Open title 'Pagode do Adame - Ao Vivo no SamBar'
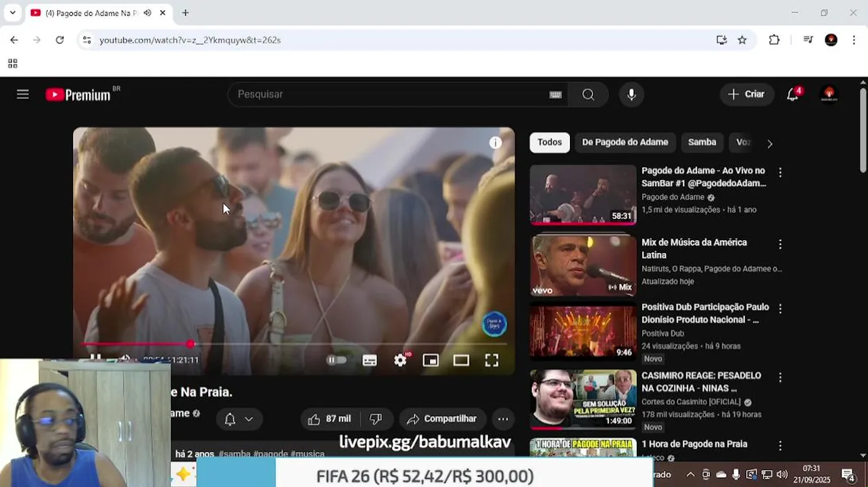The width and height of the screenshot is (868, 487). [x=704, y=177]
